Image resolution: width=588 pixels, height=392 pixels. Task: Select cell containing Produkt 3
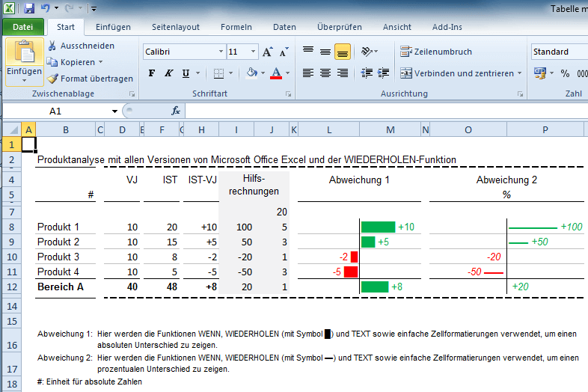(x=58, y=257)
